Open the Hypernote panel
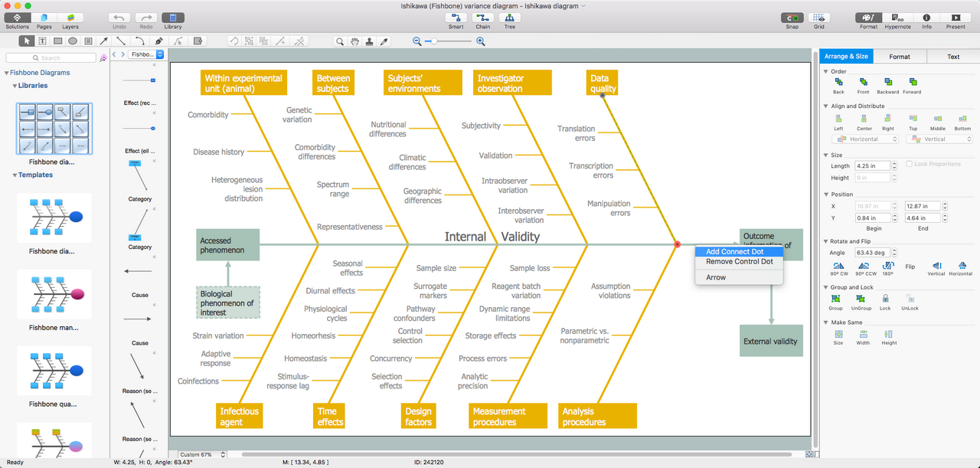The image size is (980, 468). (897, 18)
